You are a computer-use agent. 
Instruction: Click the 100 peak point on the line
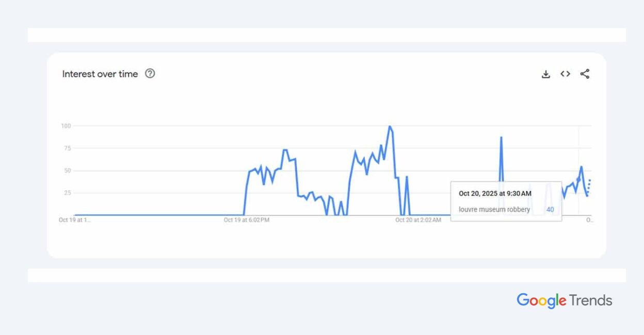point(390,126)
